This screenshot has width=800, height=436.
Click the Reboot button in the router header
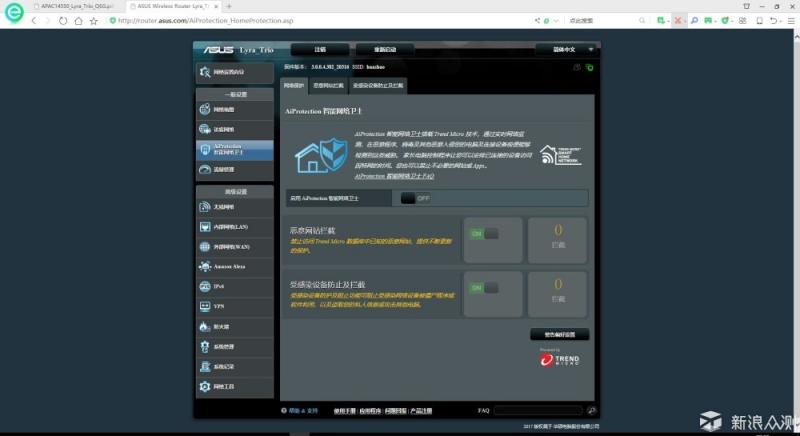pos(385,49)
